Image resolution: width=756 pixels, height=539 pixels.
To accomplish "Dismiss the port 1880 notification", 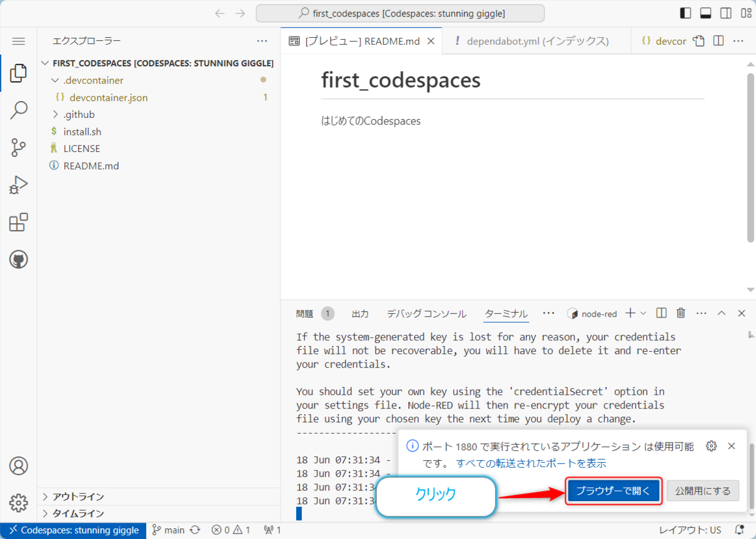I will (x=731, y=446).
